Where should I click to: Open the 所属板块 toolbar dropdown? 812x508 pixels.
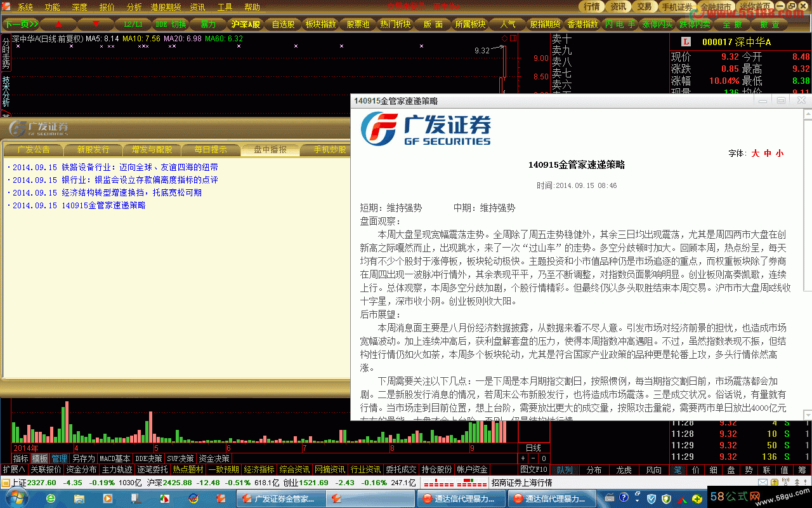470,24
